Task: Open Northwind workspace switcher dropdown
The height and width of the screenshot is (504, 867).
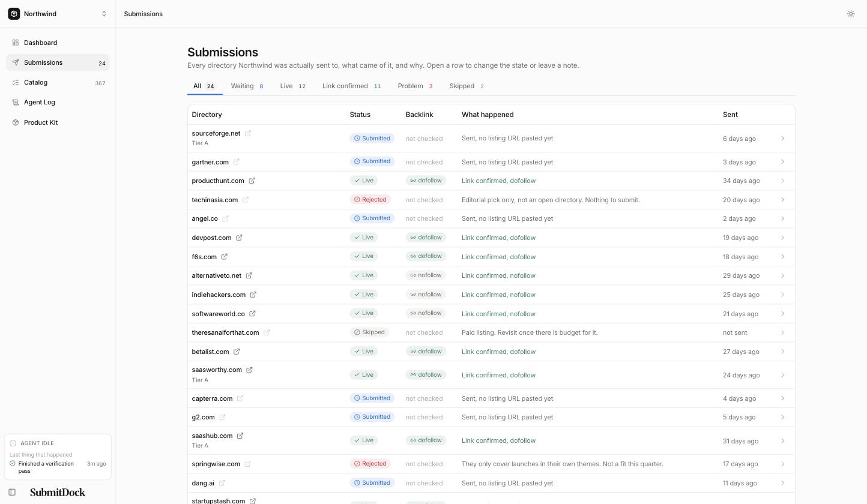Action: 58,14
